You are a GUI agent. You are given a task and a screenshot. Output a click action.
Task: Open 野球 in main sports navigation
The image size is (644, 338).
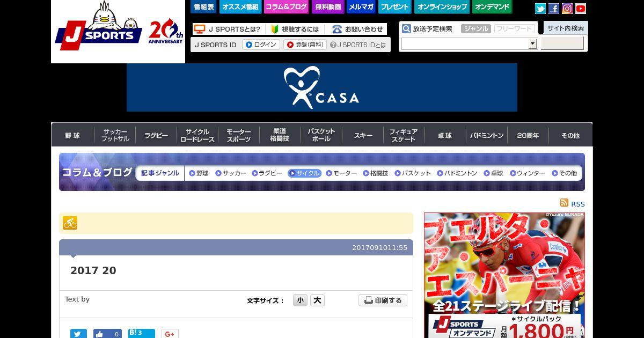coord(72,136)
